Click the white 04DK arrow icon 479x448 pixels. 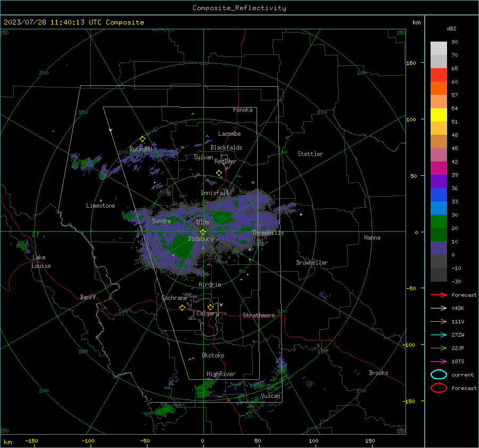point(439,308)
